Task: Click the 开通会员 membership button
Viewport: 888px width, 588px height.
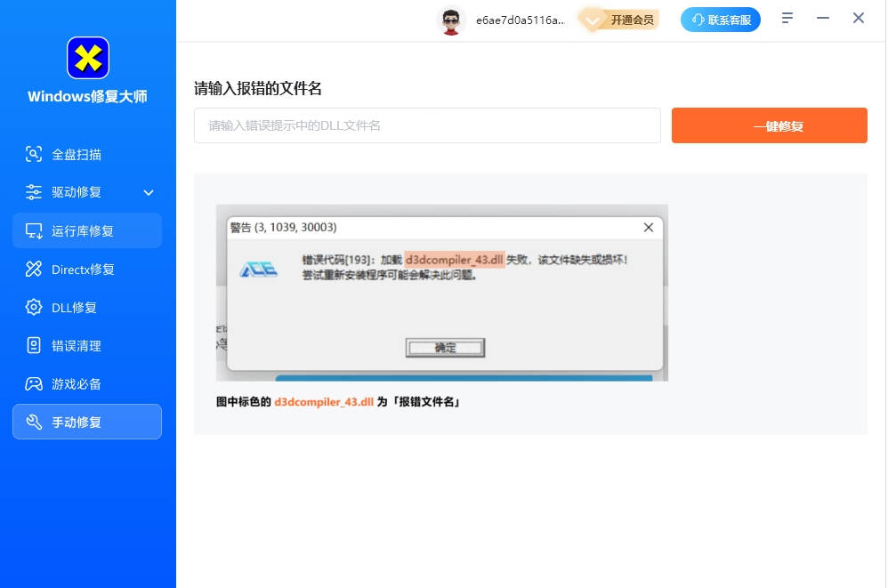Action: (621, 20)
